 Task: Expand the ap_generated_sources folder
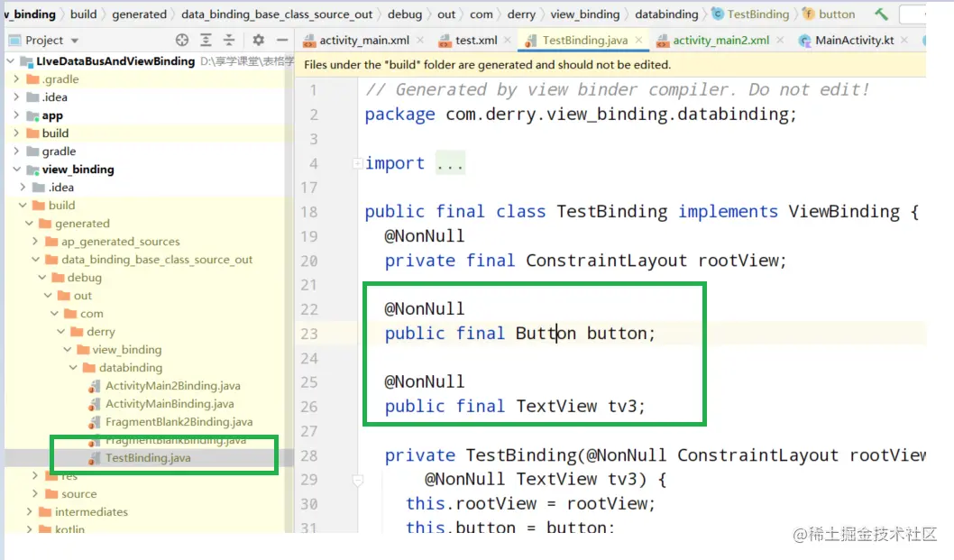tap(35, 242)
